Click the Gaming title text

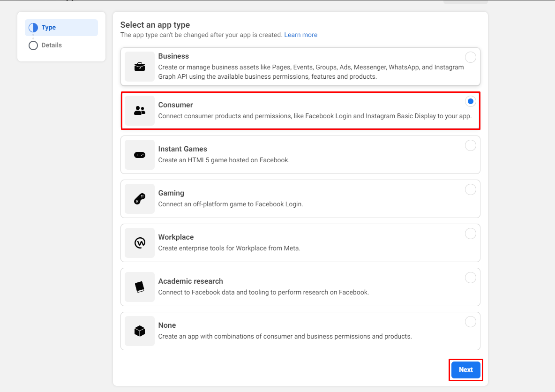(171, 193)
